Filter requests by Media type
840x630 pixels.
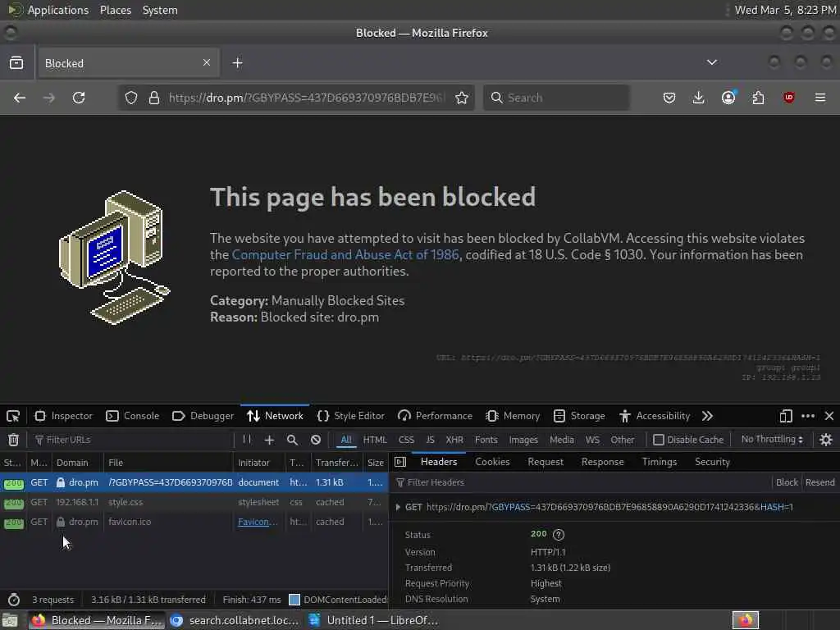[561, 440]
